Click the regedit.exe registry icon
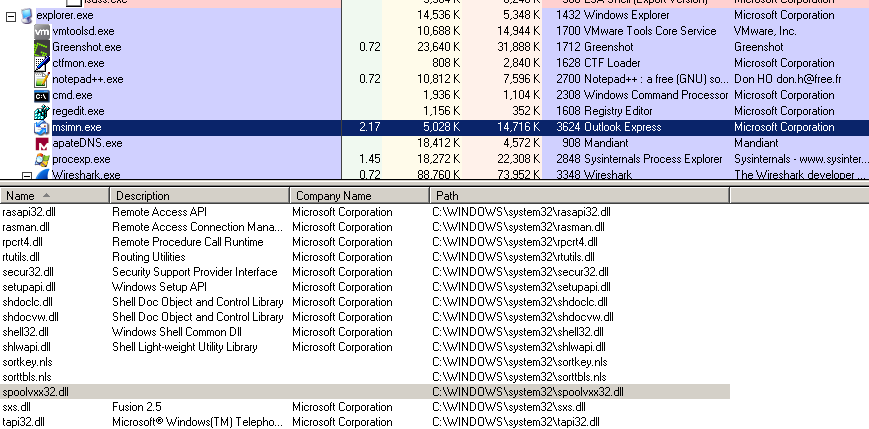Image resolution: width=869 pixels, height=429 pixels. pos(42,111)
